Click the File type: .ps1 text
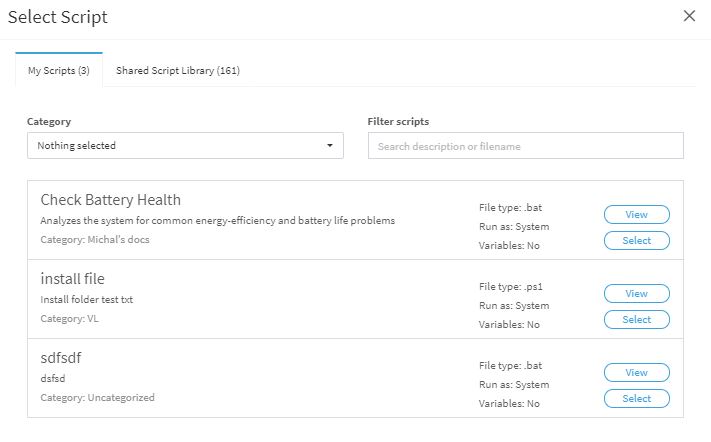 tap(511, 287)
